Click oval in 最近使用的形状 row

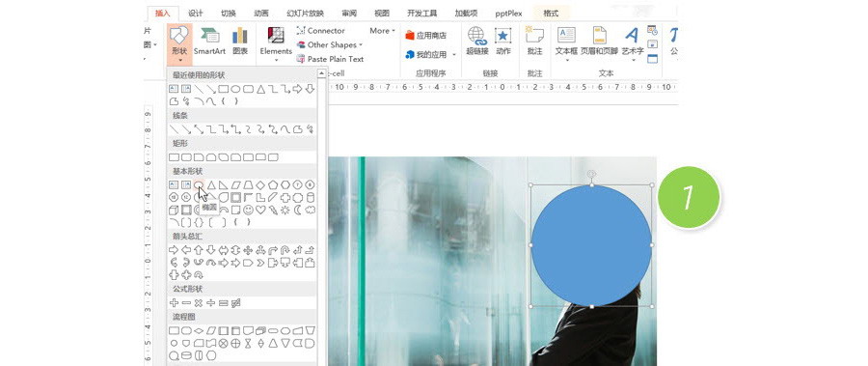[236, 89]
